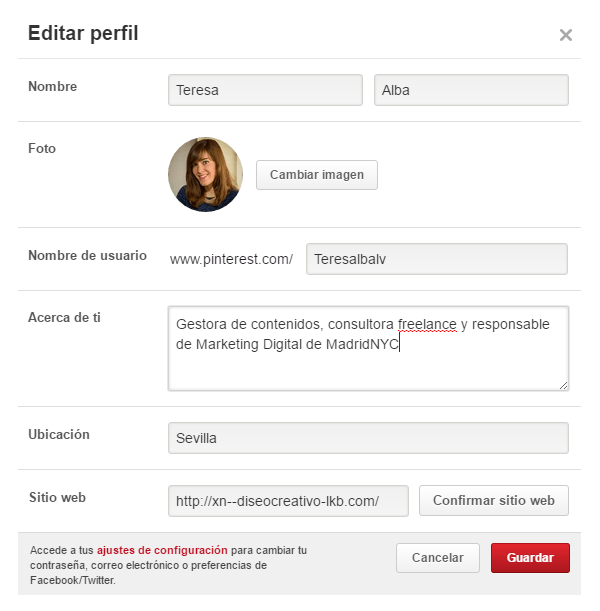Viewport: 600px width, 611px height.
Task: Close the Editar perfil dialog
Action: pos(565,35)
